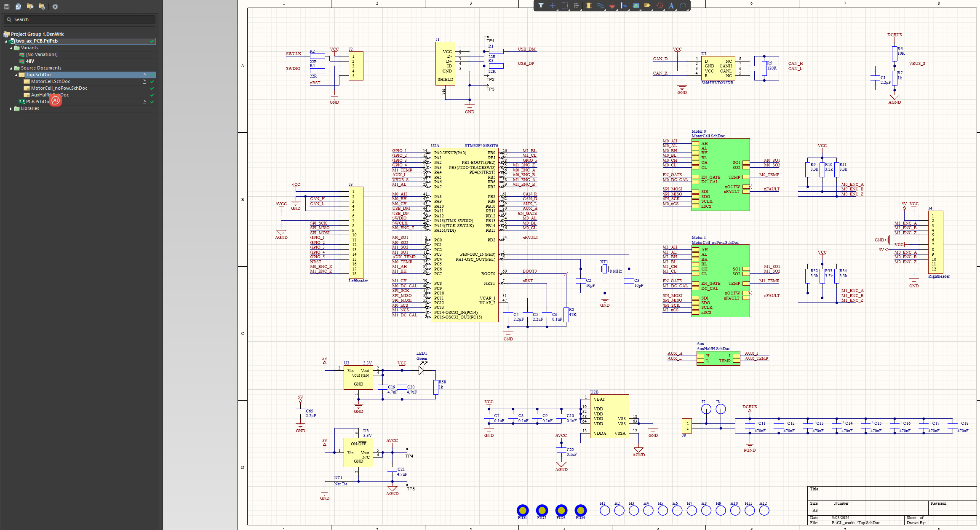Click the H1 mounting hole symbol
Image resolution: width=980 pixels, height=530 pixels.
pos(605,511)
